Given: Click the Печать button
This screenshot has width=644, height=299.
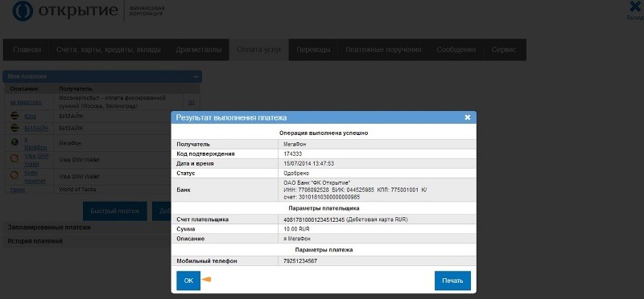Looking at the screenshot, I should coord(452,281).
